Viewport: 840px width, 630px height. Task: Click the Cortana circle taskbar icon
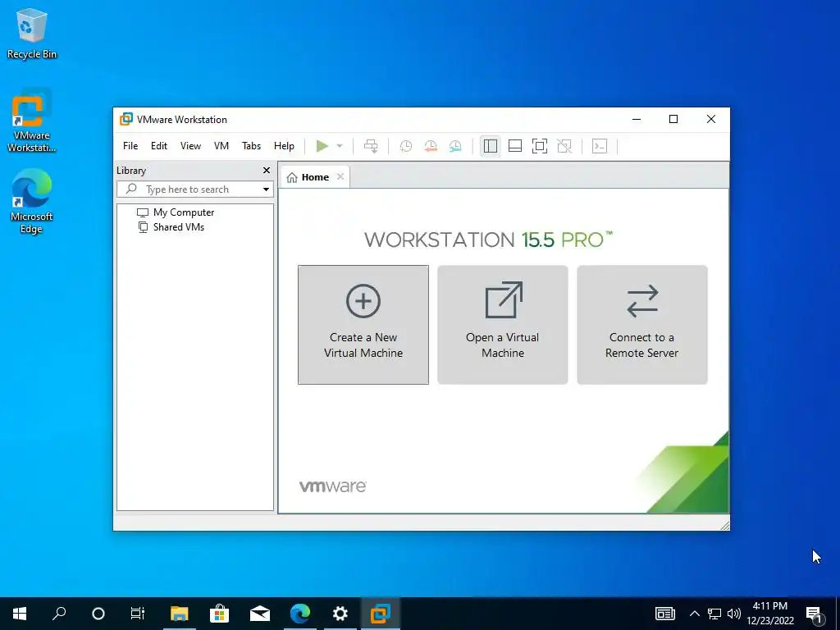[98, 614]
